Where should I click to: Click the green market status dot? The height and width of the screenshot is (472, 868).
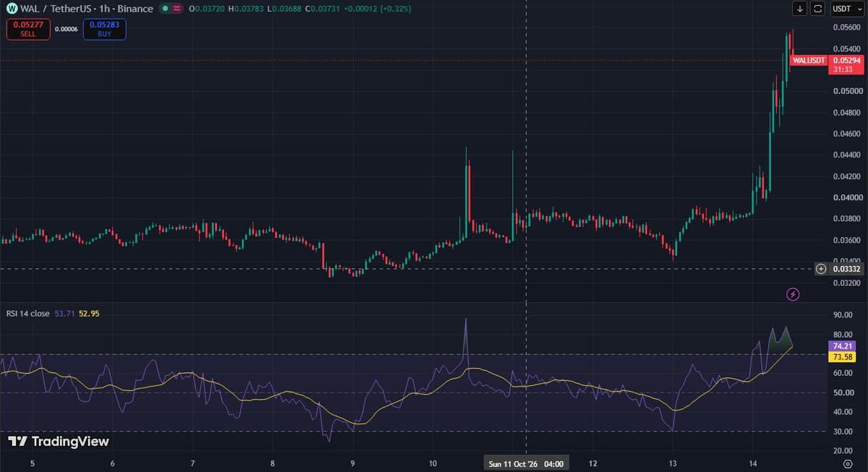point(165,9)
